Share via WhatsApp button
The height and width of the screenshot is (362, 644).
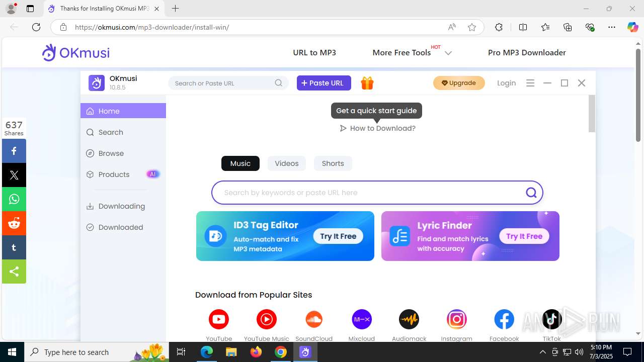[14, 199]
